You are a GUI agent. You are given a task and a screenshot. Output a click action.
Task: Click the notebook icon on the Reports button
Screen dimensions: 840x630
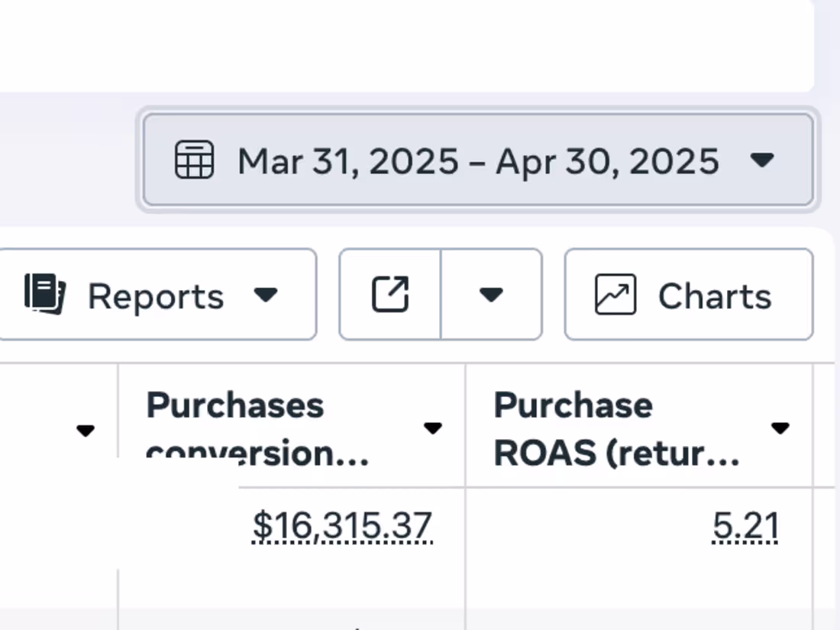pos(44,295)
